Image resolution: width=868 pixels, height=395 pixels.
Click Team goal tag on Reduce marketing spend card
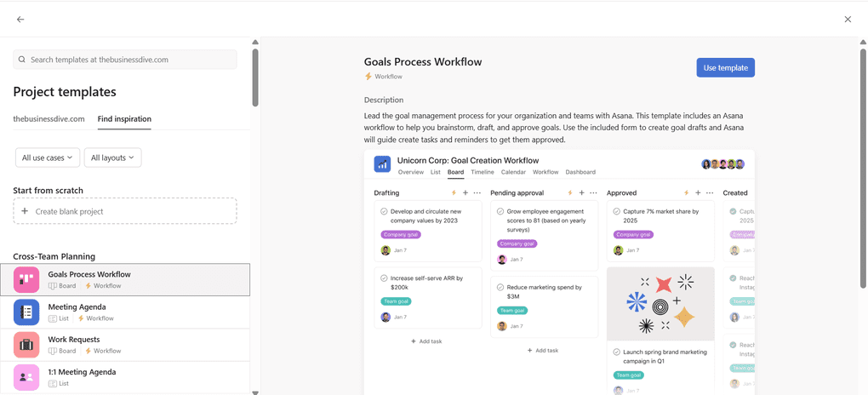point(512,311)
